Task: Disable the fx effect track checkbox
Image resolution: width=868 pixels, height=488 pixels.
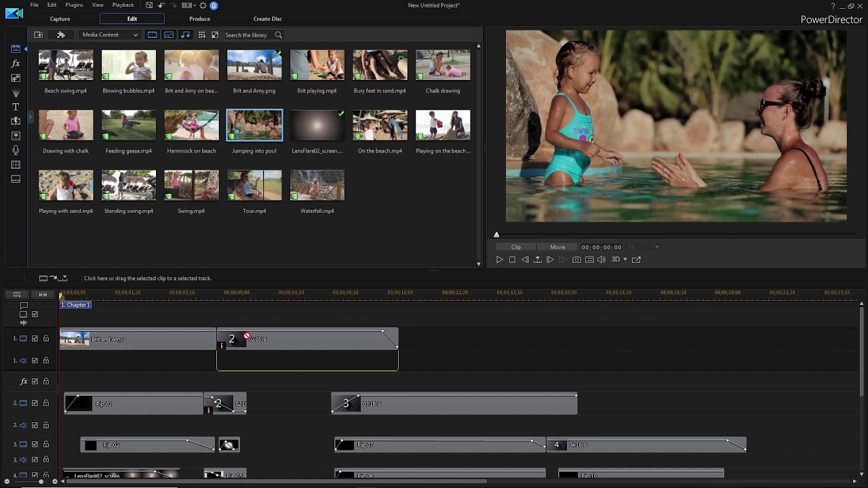Action: point(35,382)
